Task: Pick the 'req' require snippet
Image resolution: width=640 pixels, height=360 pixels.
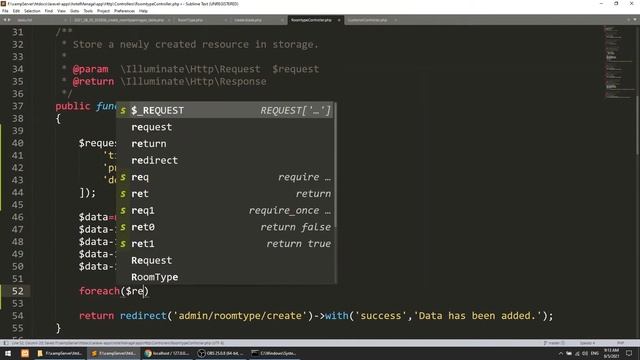Action: (225, 177)
